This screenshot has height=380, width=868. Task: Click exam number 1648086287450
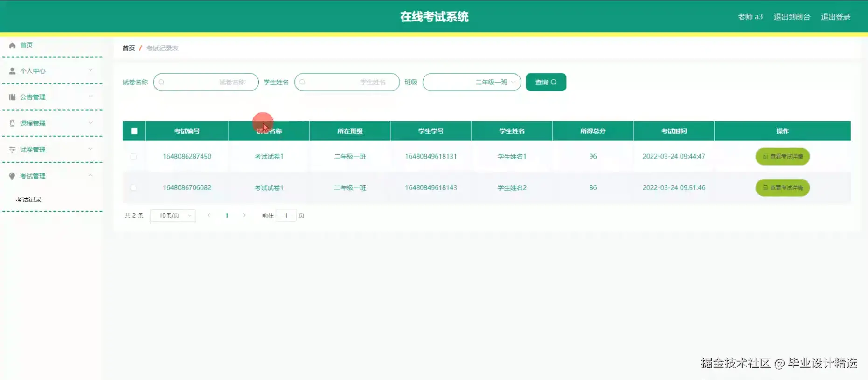(187, 157)
